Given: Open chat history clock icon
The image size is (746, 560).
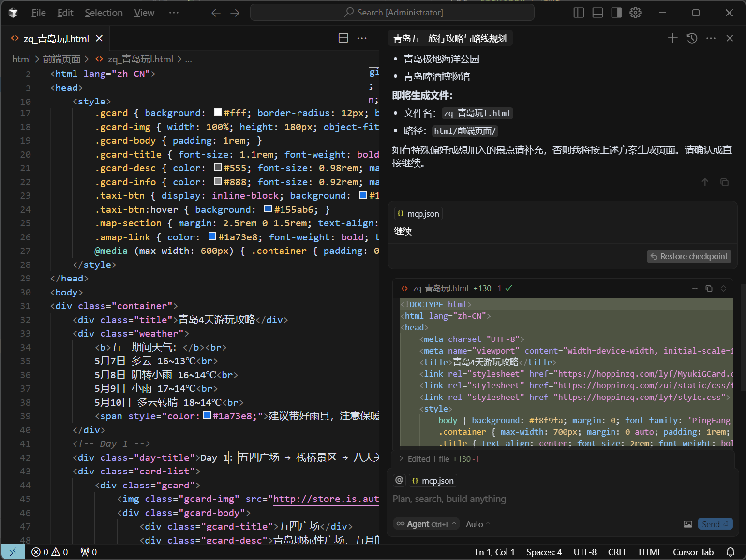Looking at the screenshot, I should pyautogui.click(x=692, y=38).
